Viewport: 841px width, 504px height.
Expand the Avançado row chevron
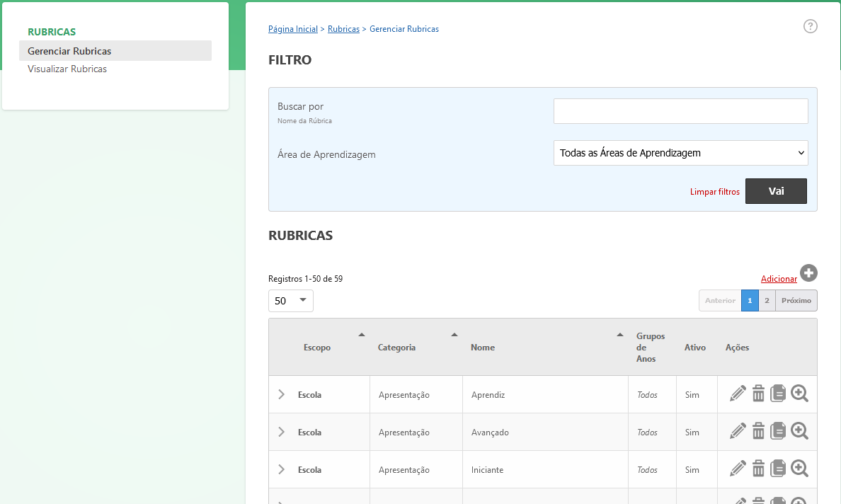(281, 433)
